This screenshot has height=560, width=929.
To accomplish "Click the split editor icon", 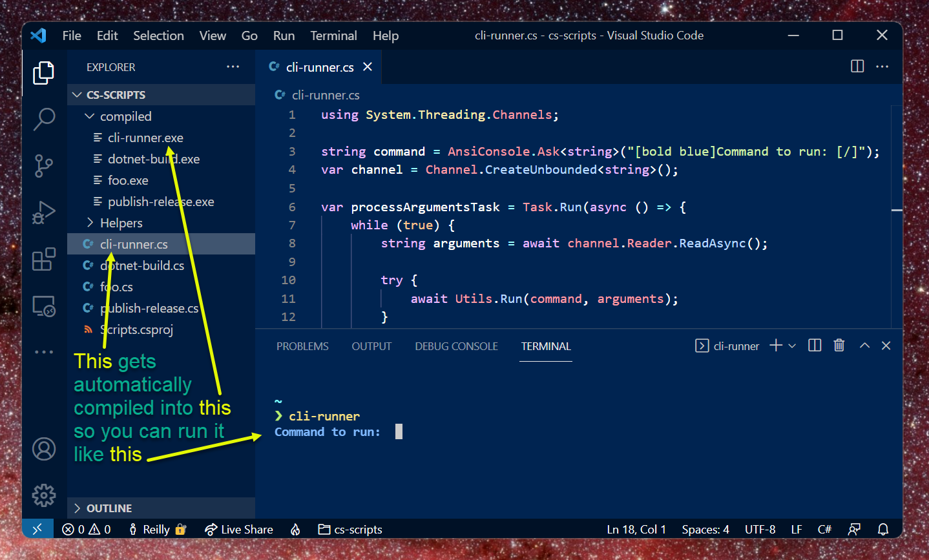I will [857, 67].
